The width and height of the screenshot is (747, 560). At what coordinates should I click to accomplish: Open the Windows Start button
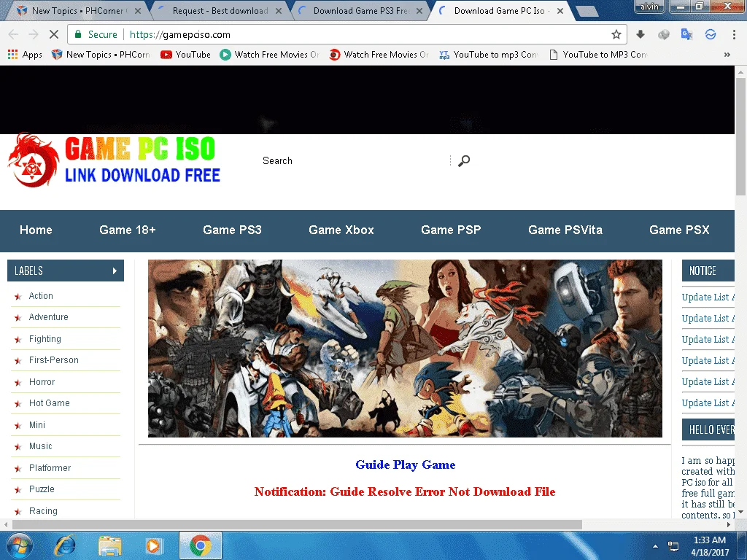tap(18, 545)
